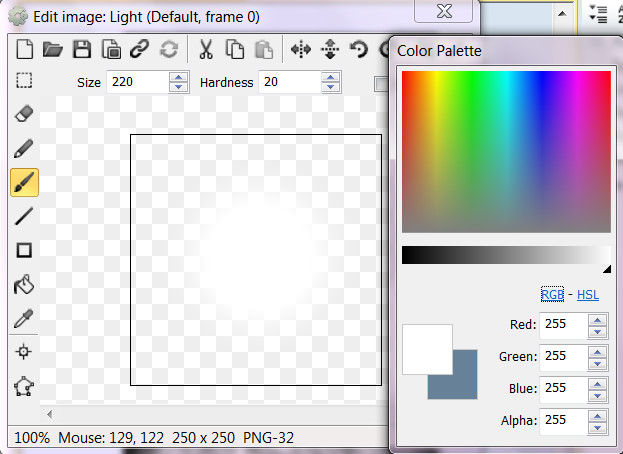
Task: Click the Open folder icon
Action: click(x=53, y=48)
